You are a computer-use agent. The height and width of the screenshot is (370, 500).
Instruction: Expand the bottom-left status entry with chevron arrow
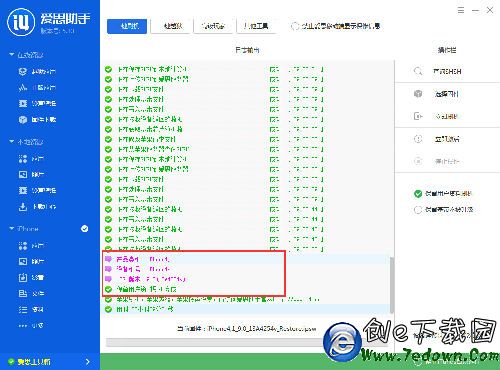coord(49,362)
